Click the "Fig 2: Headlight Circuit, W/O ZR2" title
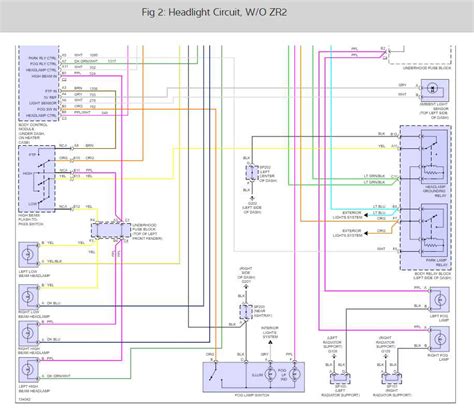474x413 pixels. pyautogui.click(x=214, y=13)
